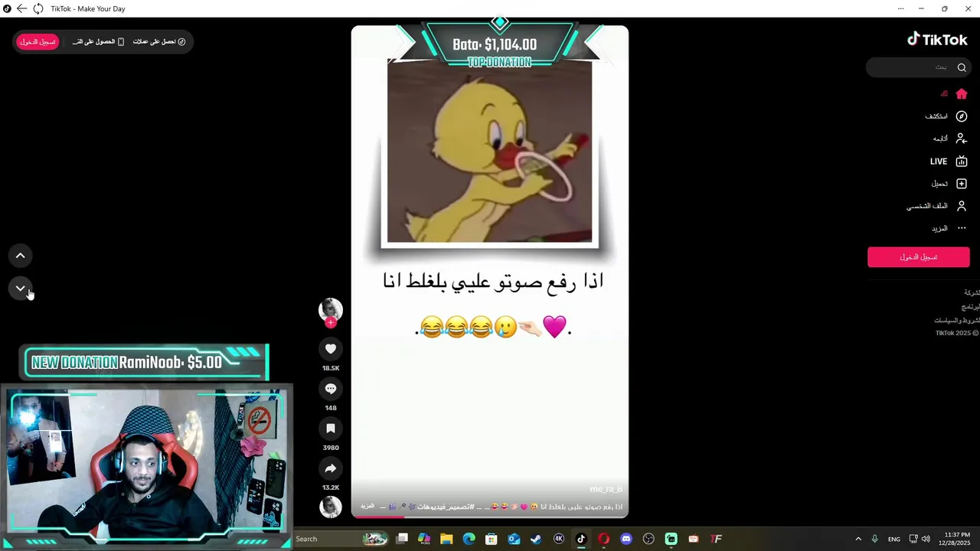Click the pink login button at top left
This screenshot has width=980, height=551.
pyautogui.click(x=38, y=41)
